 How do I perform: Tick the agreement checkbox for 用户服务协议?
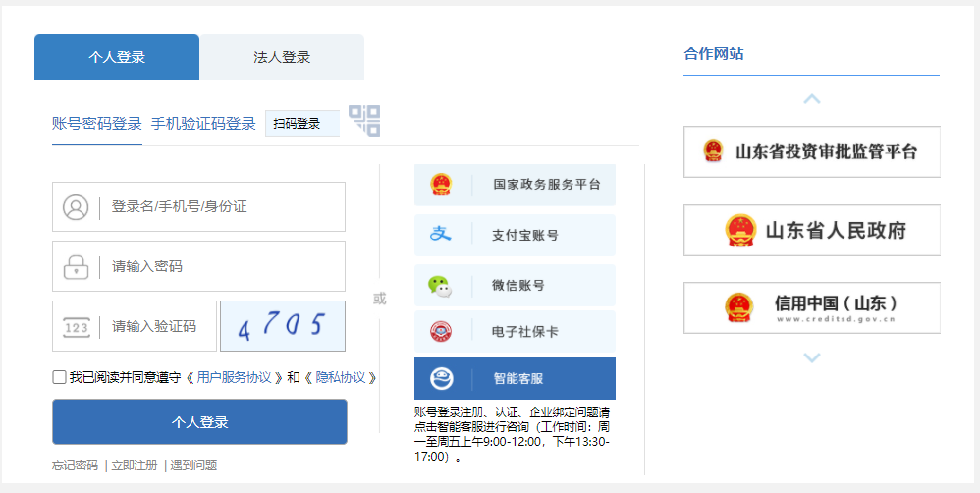tap(60, 377)
